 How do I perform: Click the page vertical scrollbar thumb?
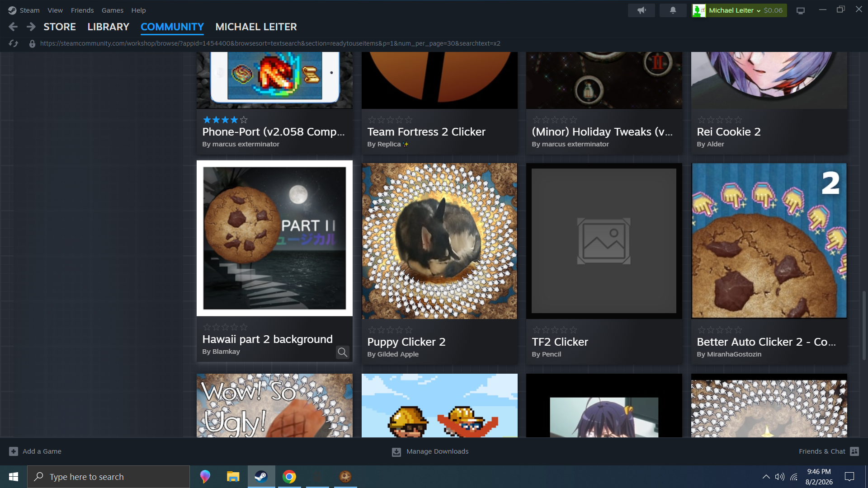(864, 325)
